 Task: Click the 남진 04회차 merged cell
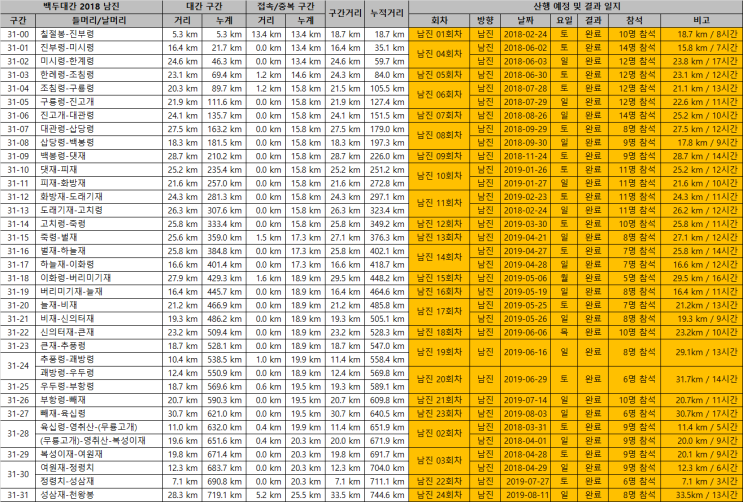coord(439,55)
